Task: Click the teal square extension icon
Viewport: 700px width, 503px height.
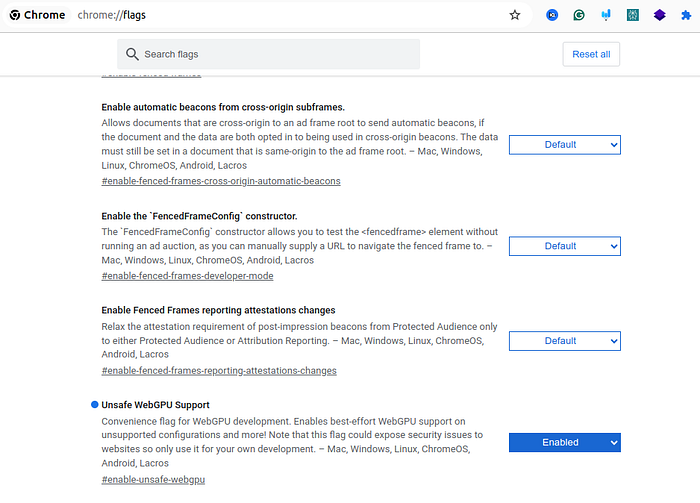Action: tap(633, 15)
